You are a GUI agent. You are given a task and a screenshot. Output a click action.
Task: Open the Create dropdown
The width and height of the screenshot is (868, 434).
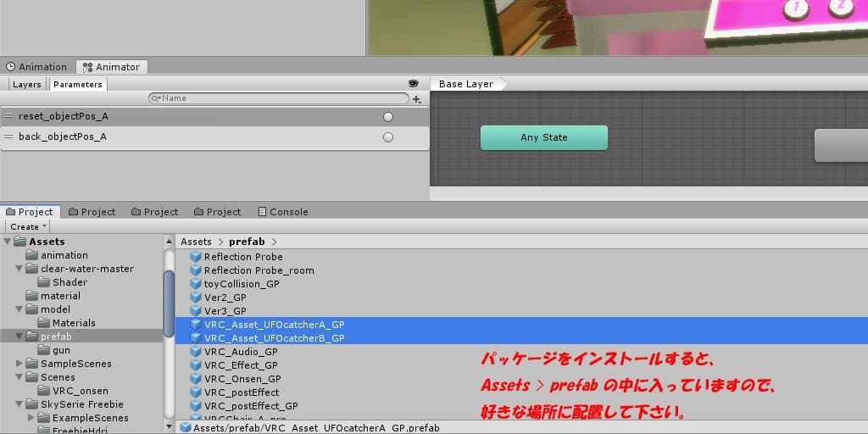point(28,227)
